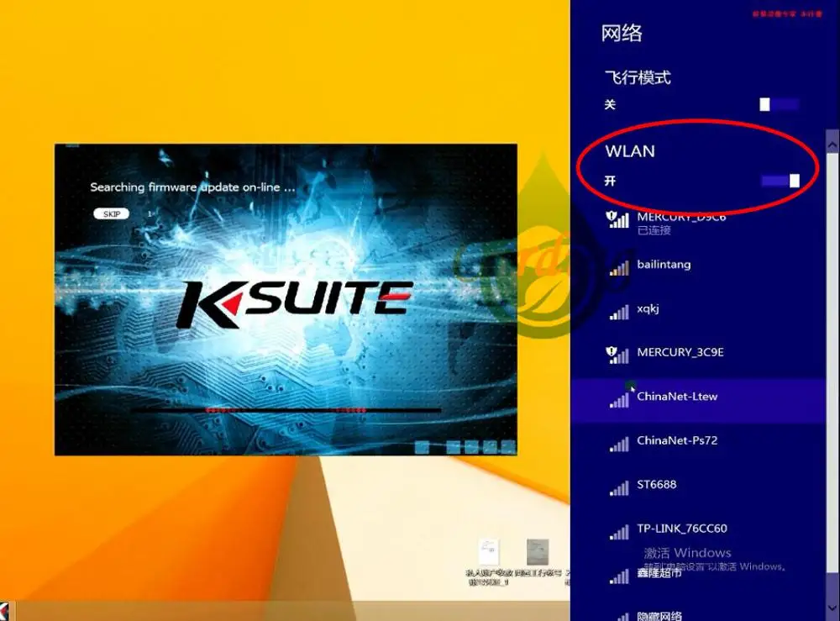Image resolution: width=840 pixels, height=621 pixels.
Task: Click the 飞行模式 label
Action: pos(638,77)
